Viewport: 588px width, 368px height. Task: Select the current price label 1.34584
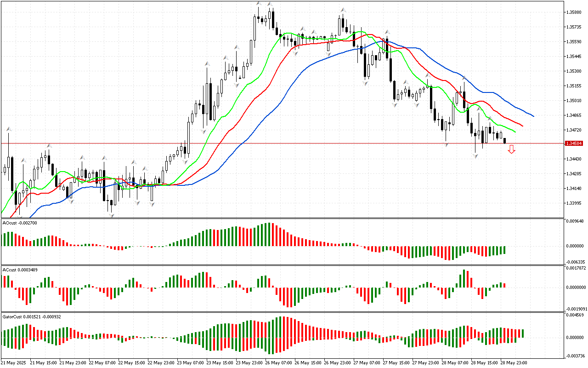(x=574, y=144)
